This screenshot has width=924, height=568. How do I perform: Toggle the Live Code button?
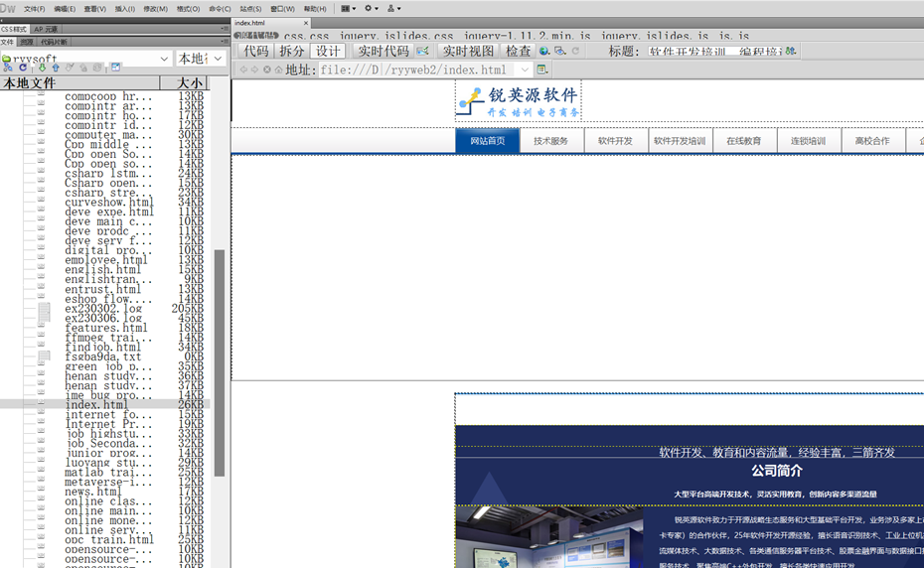click(x=384, y=52)
